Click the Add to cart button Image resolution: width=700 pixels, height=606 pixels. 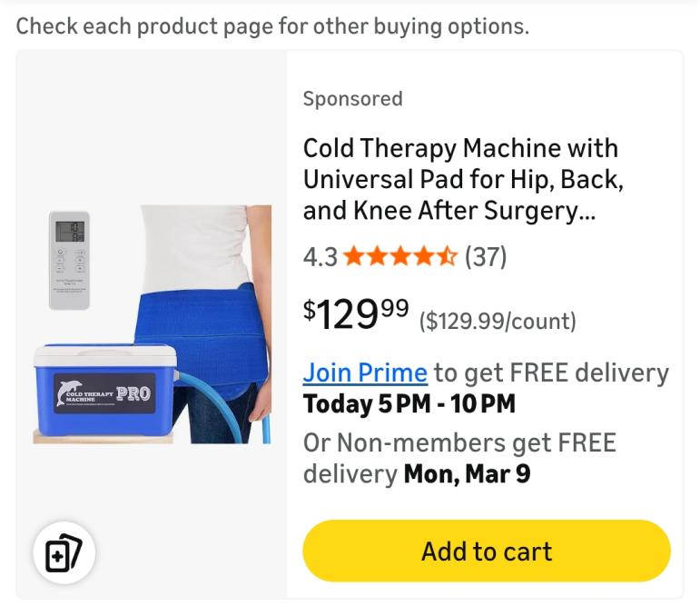486,551
